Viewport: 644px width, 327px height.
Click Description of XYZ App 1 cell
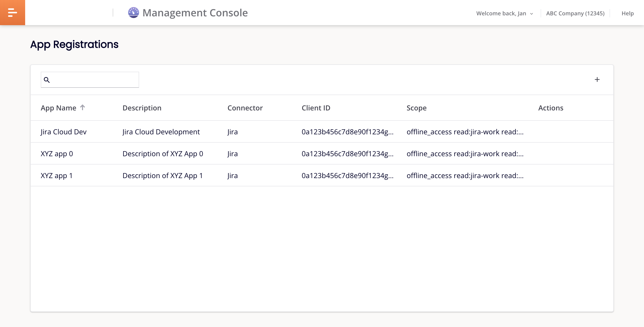click(163, 176)
